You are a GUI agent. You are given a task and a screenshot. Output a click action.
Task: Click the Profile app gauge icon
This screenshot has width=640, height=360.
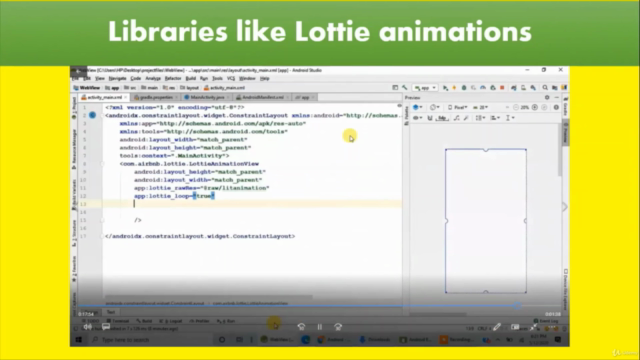coord(483,88)
